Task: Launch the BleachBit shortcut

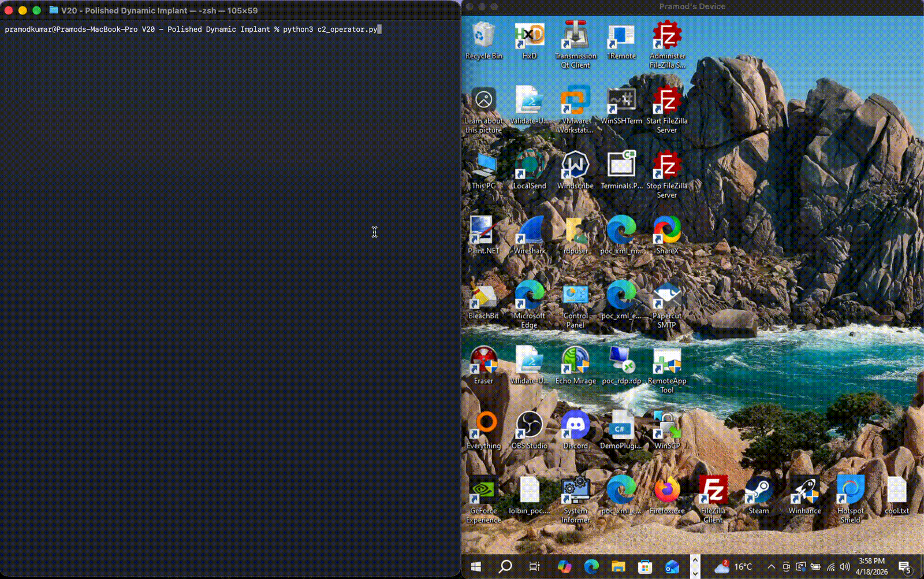Action: pyautogui.click(x=483, y=300)
